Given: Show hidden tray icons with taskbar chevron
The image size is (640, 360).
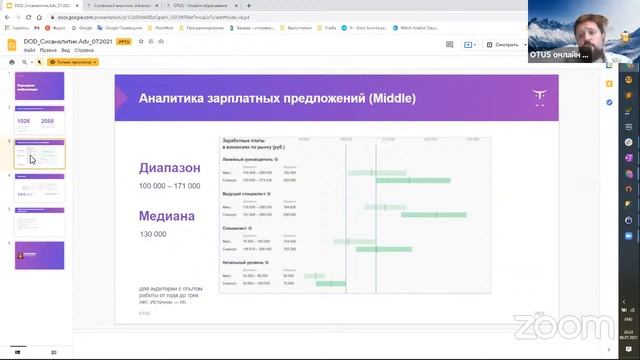Looking at the screenshot, I should (x=624, y=302).
